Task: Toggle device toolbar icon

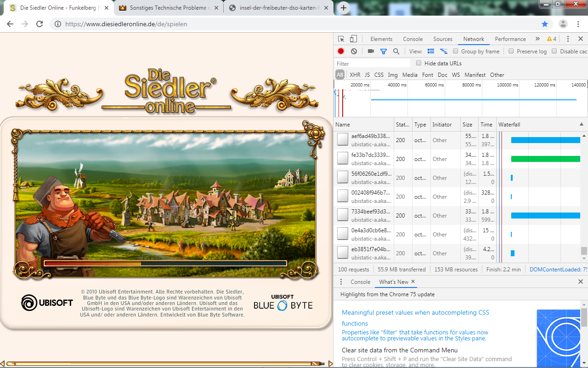Action: click(353, 39)
